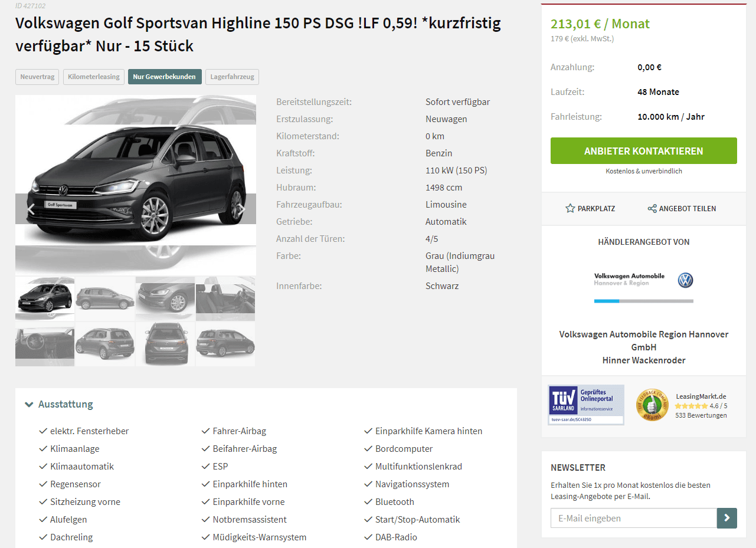Select the rear-view car thumbnail
The height and width of the screenshot is (548, 756).
(165, 344)
